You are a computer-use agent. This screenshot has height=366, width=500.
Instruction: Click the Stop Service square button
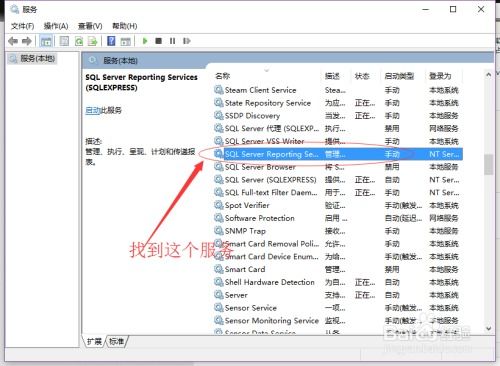[158, 41]
